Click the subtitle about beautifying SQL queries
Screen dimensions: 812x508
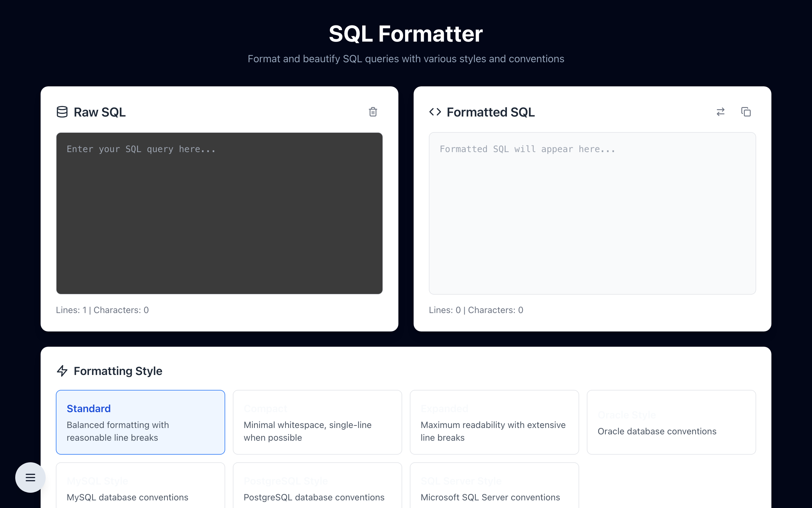tap(406, 59)
